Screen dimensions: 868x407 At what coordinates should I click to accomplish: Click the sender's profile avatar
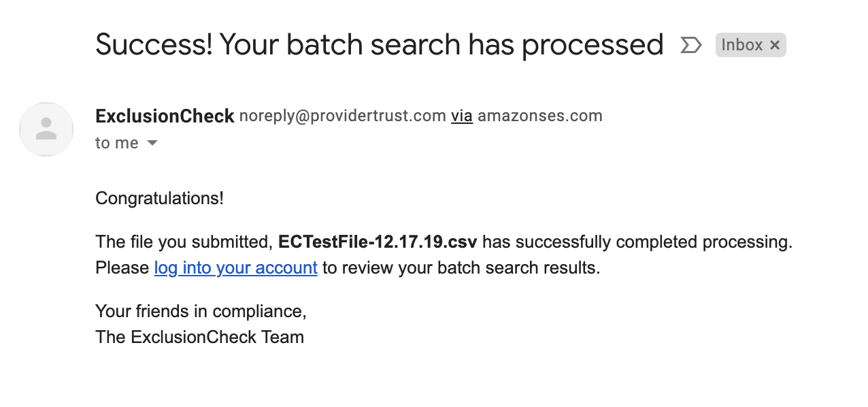pyautogui.click(x=46, y=129)
